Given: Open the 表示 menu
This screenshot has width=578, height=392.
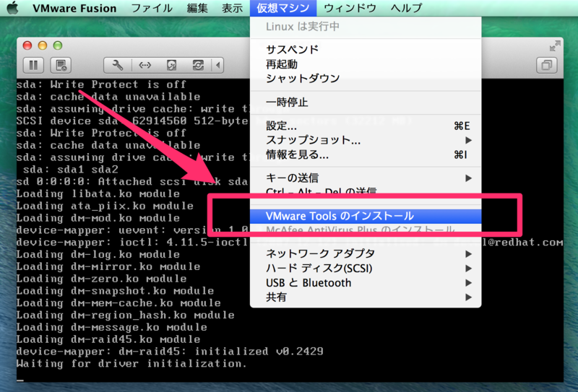Looking at the screenshot, I should 232,8.
